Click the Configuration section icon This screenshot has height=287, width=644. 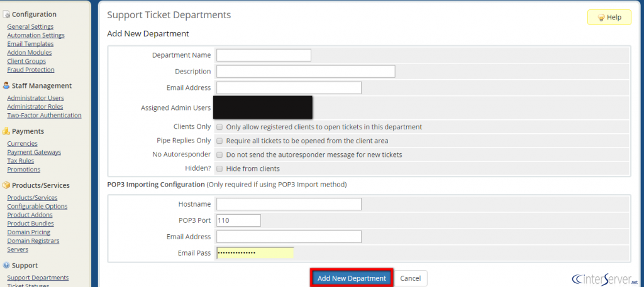tap(6, 14)
